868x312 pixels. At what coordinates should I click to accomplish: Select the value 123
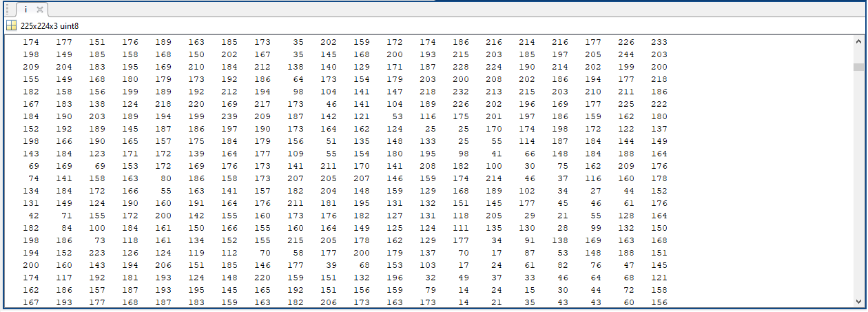[x=97, y=154]
